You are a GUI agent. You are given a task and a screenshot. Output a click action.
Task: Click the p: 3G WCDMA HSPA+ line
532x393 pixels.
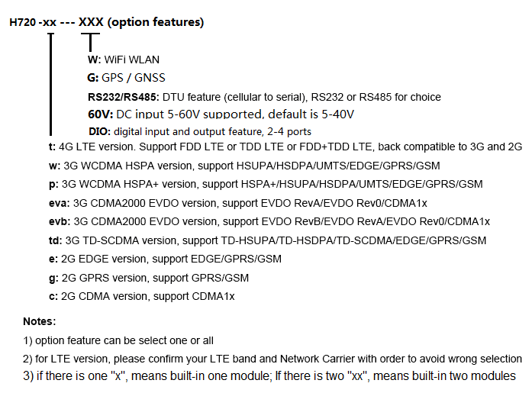point(266,184)
